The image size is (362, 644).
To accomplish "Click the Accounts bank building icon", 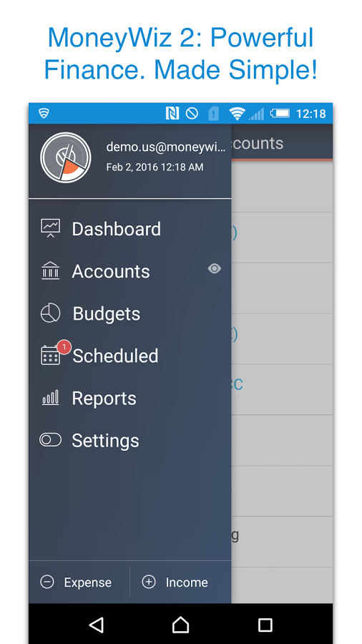I will pos(51,270).
